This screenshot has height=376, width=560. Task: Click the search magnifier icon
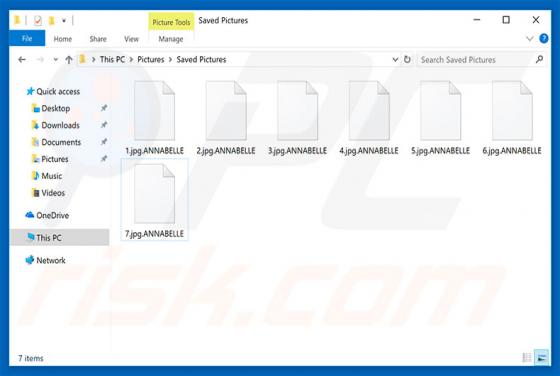pyautogui.click(x=539, y=59)
